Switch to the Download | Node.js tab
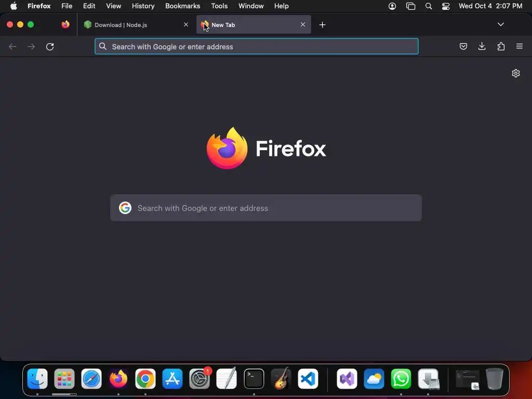Image resolution: width=532 pixels, height=399 pixels. click(x=137, y=24)
